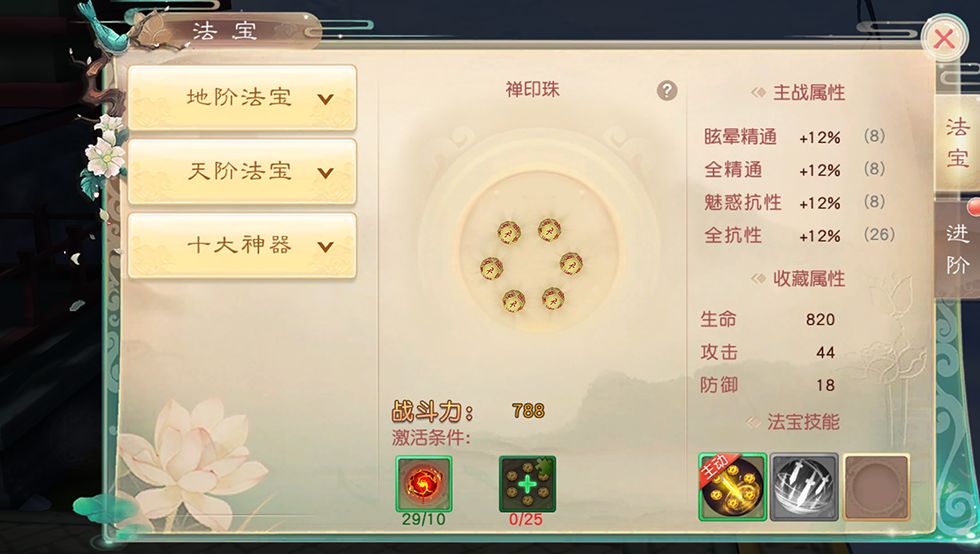Switch to the 进阶 side tab

click(957, 249)
